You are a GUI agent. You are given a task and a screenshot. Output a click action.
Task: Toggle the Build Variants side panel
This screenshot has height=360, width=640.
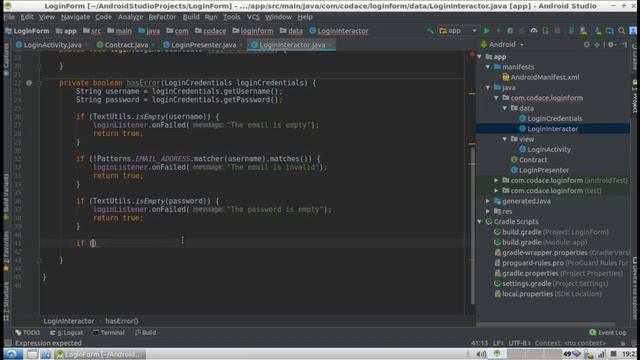click(6, 197)
